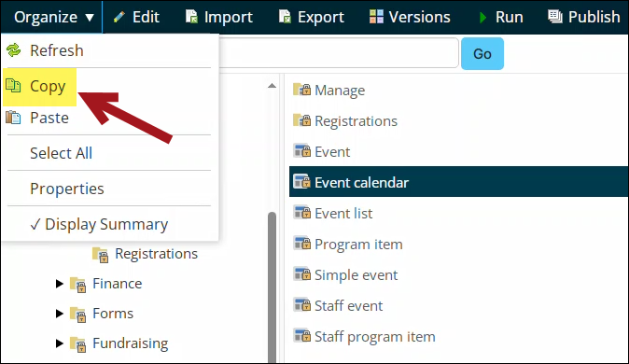Click the tree panel scroll-up arrow
629x364 pixels.
(272, 86)
